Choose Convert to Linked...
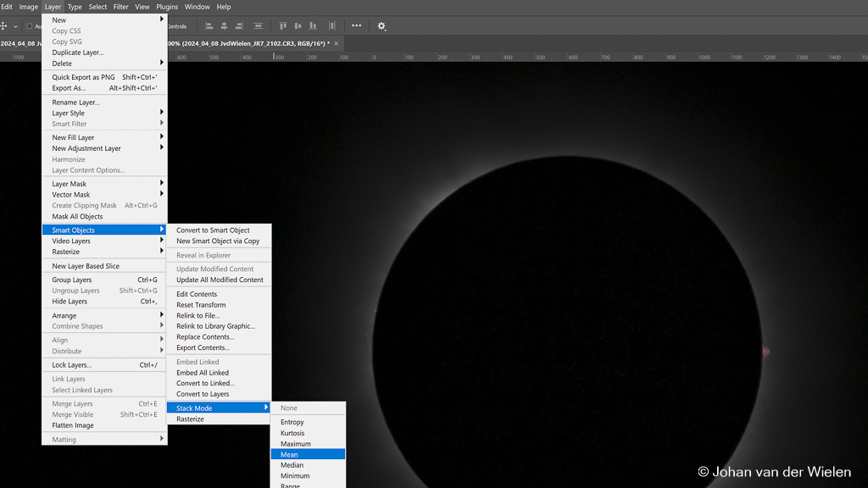The image size is (868, 488). coord(220,384)
